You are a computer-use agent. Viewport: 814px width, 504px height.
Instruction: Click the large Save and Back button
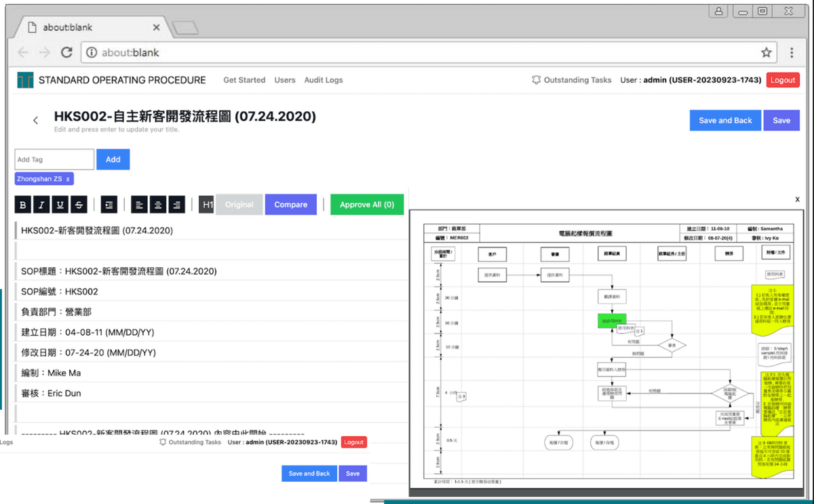click(x=725, y=121)
